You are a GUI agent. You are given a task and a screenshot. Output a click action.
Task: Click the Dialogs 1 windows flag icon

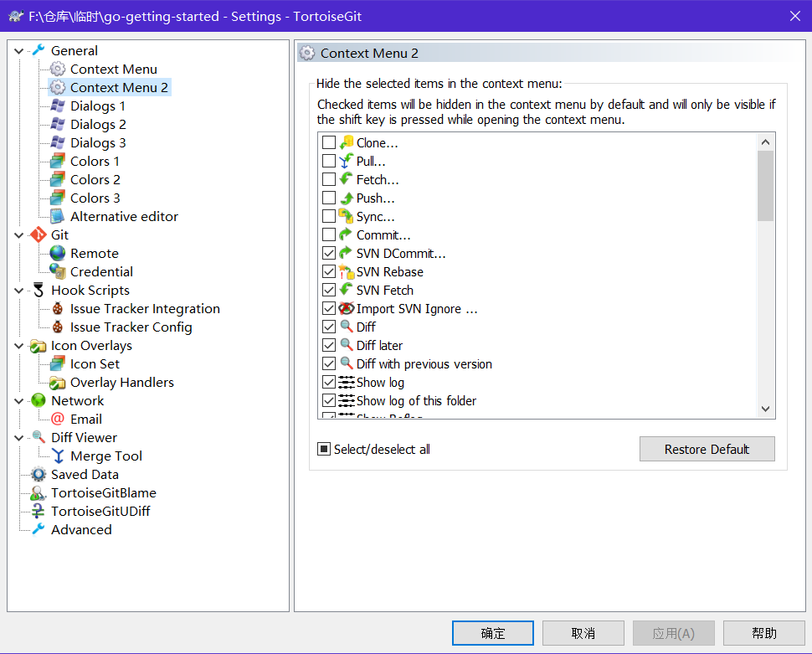point(58,106)
